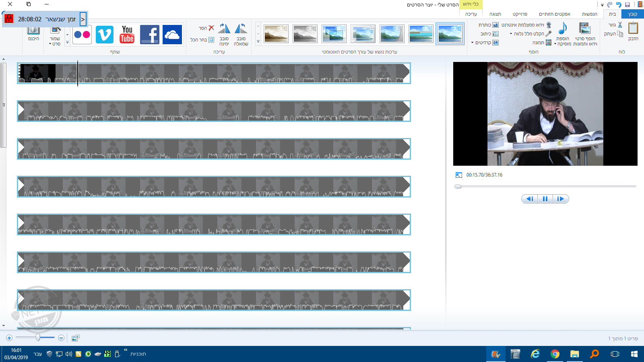Open the Credits (קרדיטים) dropdown arrow
Image resolution: width=644 pixels, height=362 pixels.
tap(473, 43)
